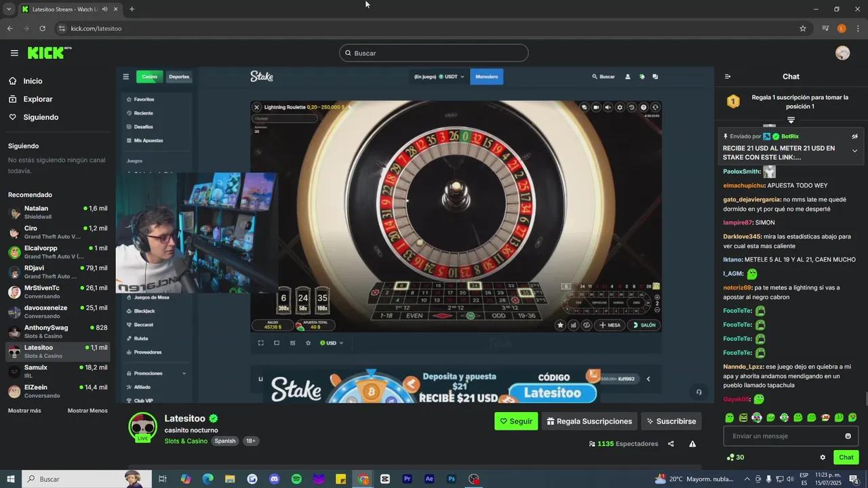Click Mostrar más link
Viewport: 868px width, 488px height.
click(24, 411)
